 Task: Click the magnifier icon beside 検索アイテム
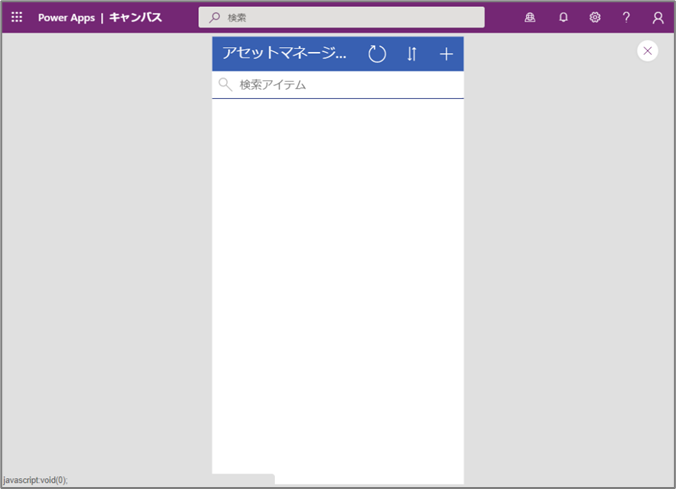tap(225, 85)
